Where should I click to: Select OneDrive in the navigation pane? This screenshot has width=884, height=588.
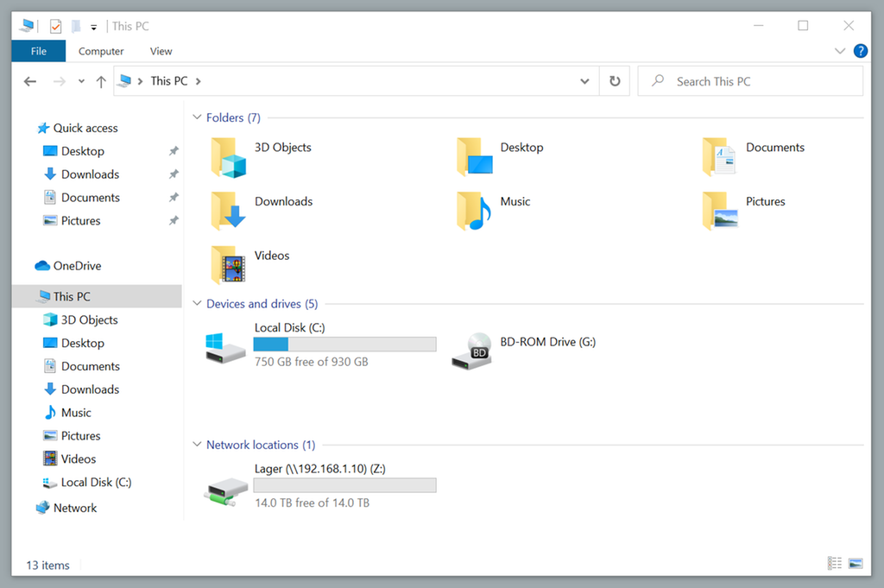pos(77,266)
